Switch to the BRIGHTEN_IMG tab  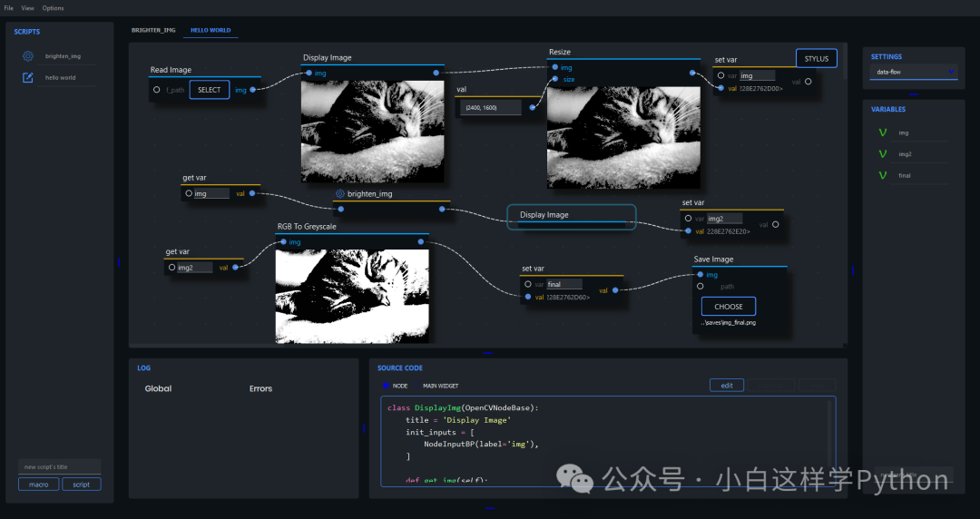point(153,30)
